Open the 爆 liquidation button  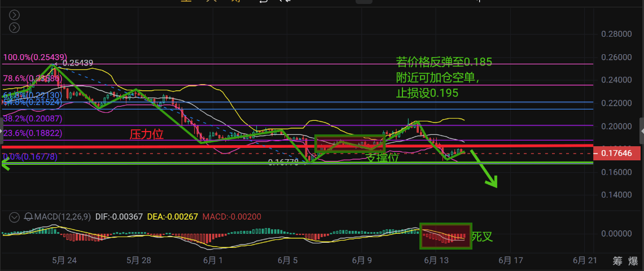(633, 260)
